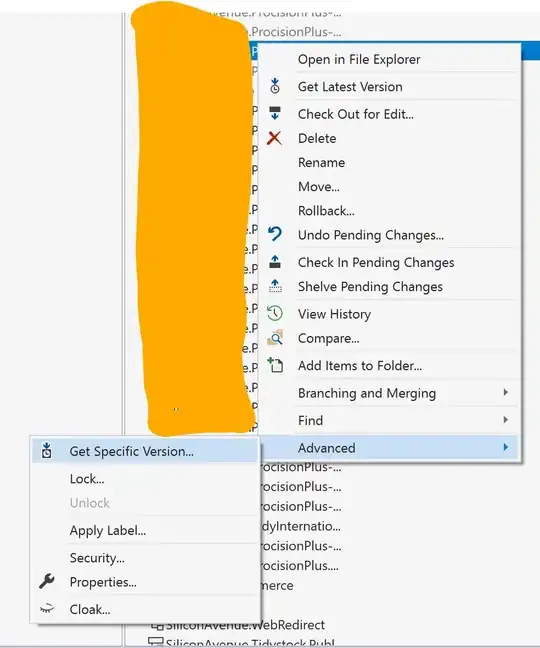Screen dimensions: 540x648
Task: Click the Shelve Pending Changes icon
Action: (275, 286)
